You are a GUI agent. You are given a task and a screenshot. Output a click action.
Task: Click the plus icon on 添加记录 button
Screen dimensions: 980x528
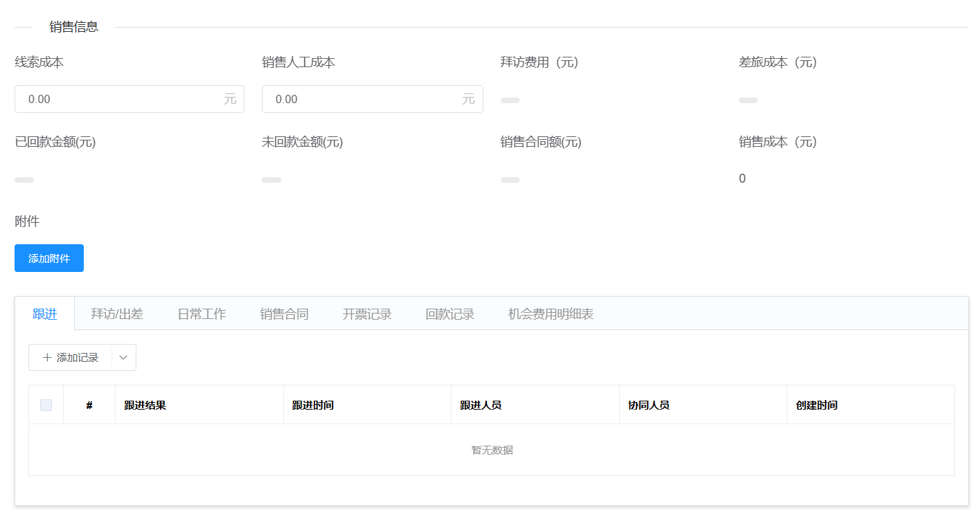47,357
